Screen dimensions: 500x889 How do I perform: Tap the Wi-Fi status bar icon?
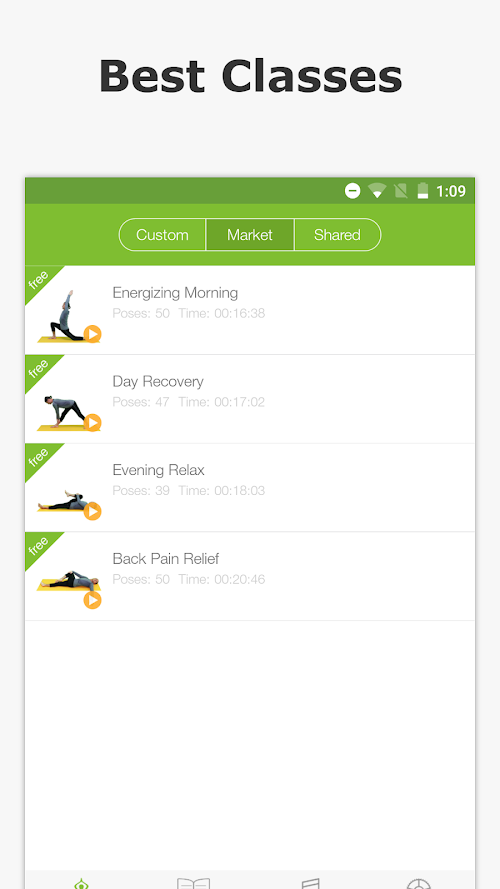[377, 191]
